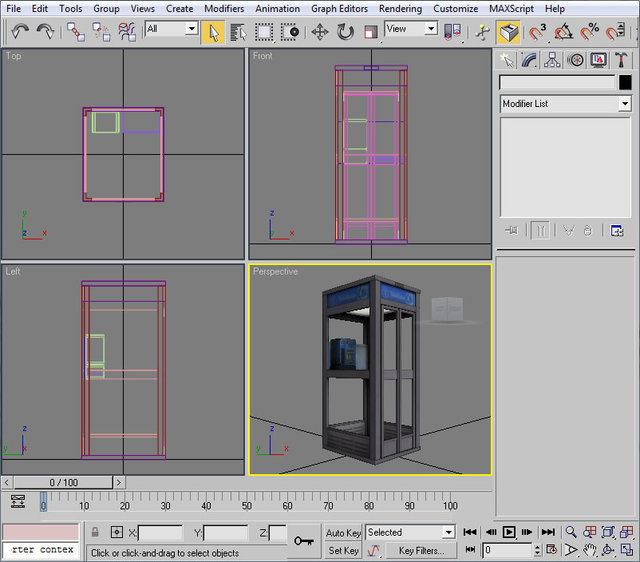Select the Undo arrow in the toolbar

pyautogui.click(x=20, y=32)
